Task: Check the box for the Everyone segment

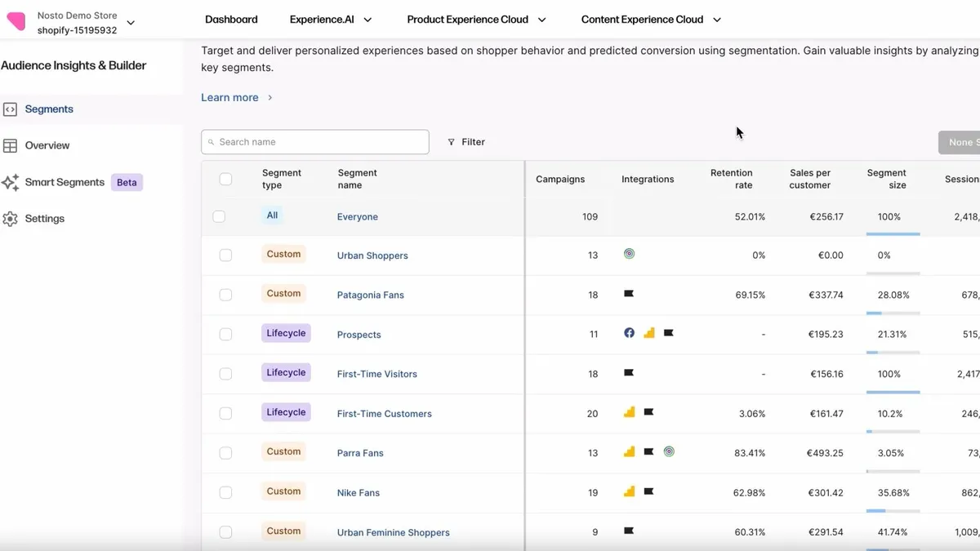Action: tap(219, 216)
